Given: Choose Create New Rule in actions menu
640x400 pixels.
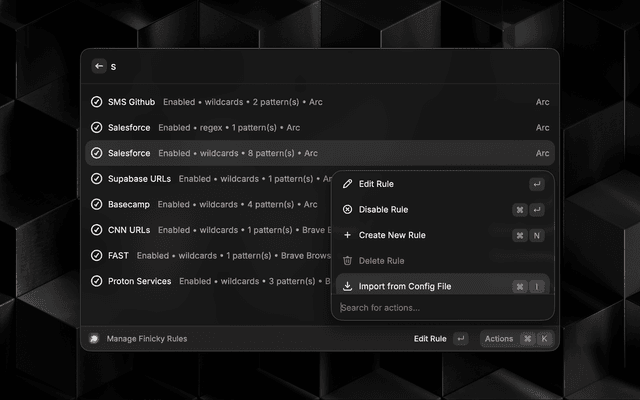Looking at the screenshot, I should [x=443, y=235].
